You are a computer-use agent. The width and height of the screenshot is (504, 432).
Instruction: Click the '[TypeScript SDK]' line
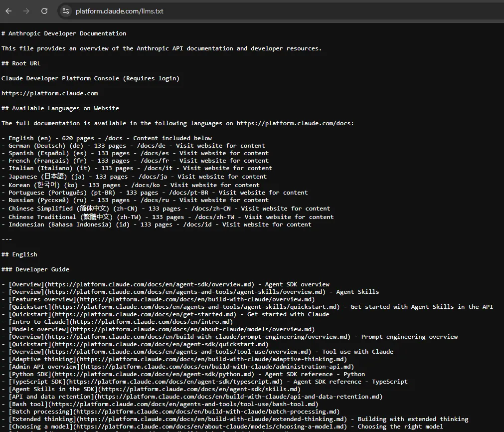[204, 382]
